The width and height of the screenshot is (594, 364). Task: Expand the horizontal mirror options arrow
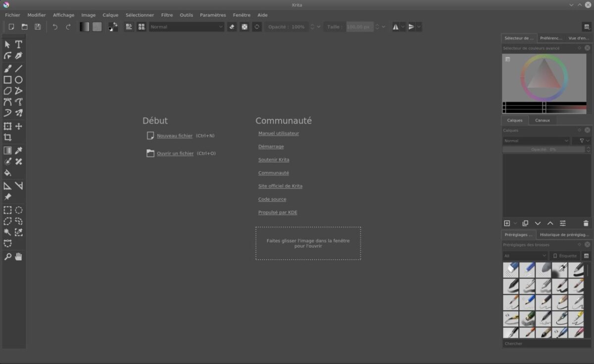click(x=403, y=27)
